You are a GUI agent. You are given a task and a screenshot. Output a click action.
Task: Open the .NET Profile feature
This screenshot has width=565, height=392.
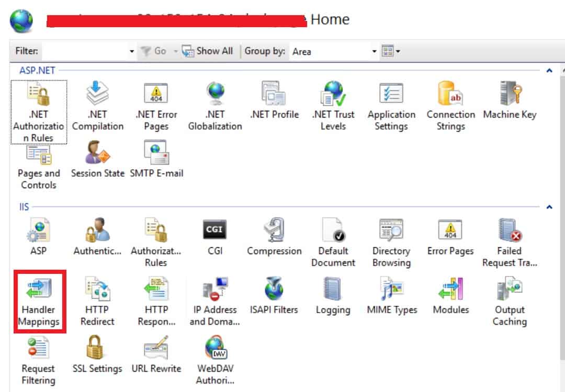tap(274, 100)
